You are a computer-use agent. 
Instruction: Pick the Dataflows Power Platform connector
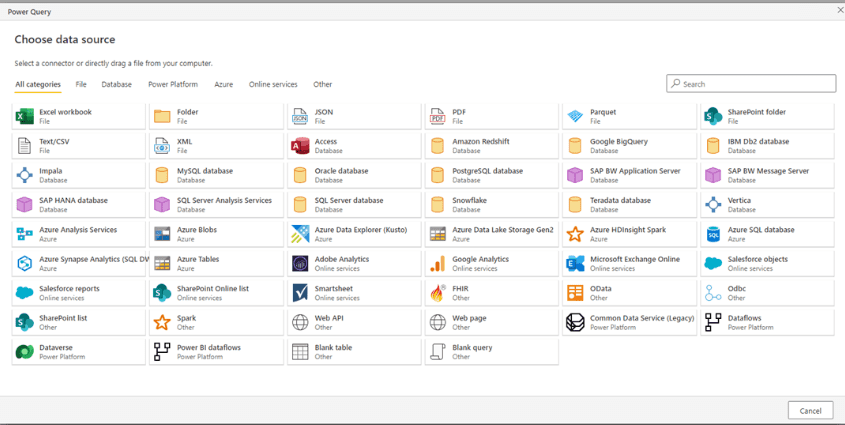767,322
